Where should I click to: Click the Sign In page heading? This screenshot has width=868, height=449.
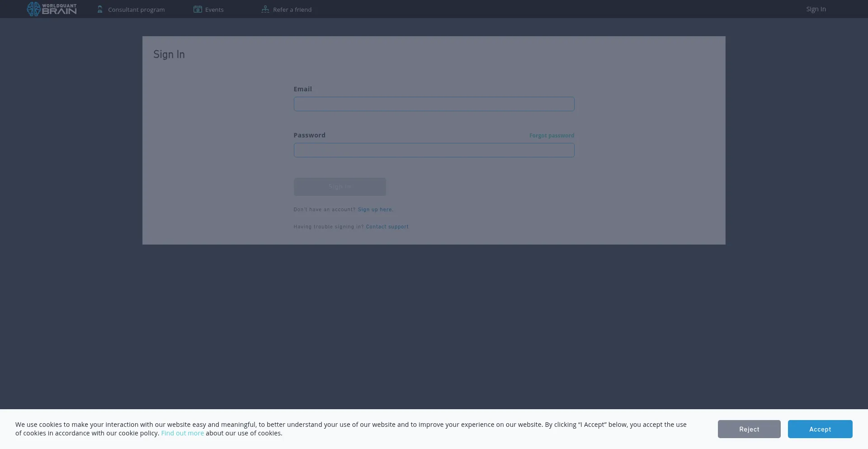click(x=169, y=54)
